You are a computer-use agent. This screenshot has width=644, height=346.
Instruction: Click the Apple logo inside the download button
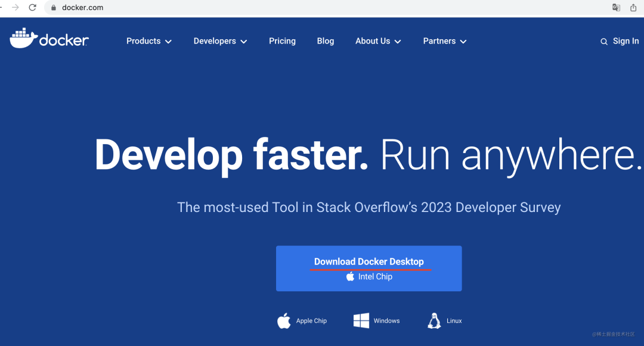349,276
